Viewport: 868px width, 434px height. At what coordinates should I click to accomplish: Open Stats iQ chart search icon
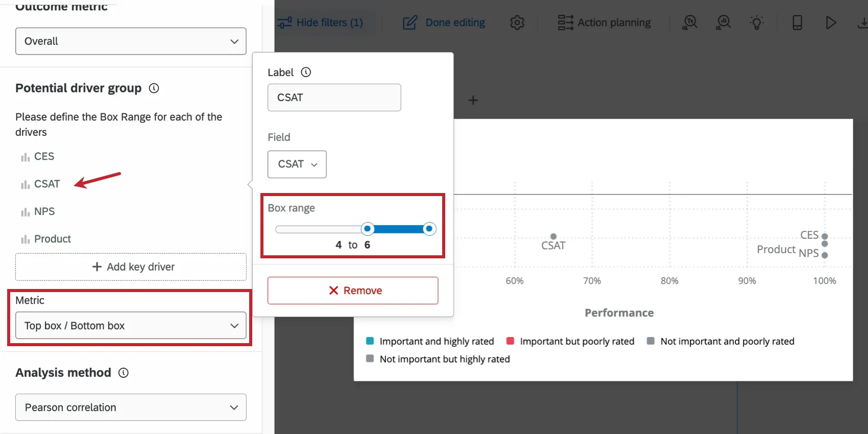pos(724,22)
